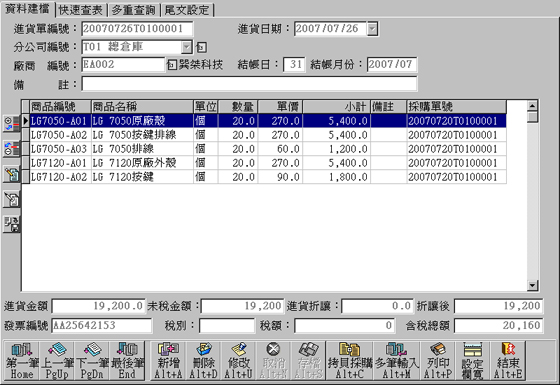
Task: Click the 結帳日 field showing 31
Action: pyautogui.click(x=294, y=65)
